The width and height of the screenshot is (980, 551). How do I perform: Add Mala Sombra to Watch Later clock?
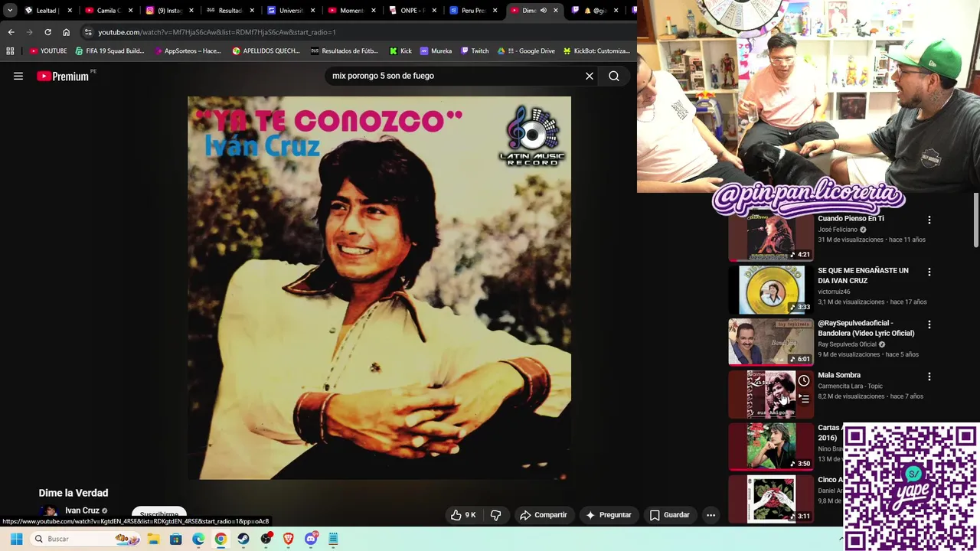pos(804,380)
